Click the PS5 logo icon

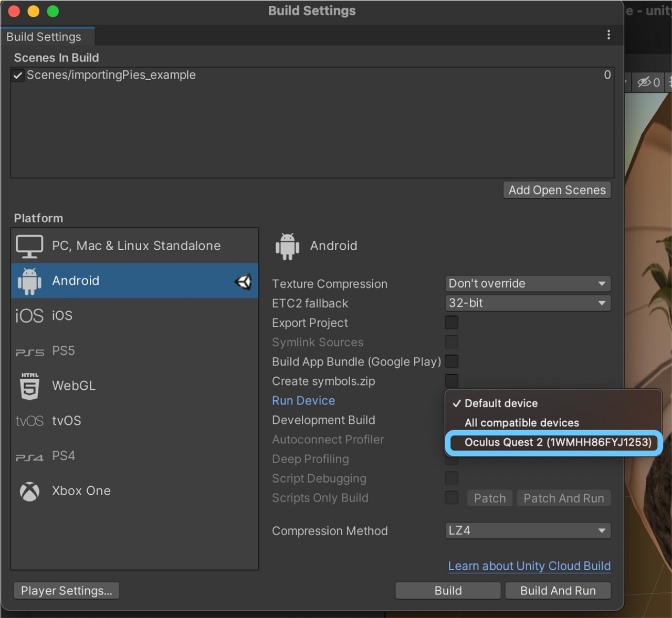tap(29, 352)
